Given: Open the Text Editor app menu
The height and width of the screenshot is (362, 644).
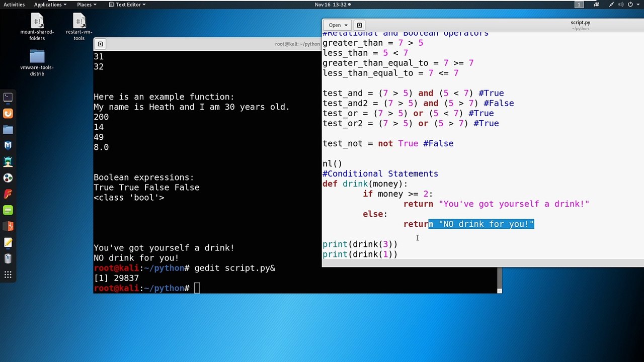Looking at the screenshot, I should pos(127,5).
